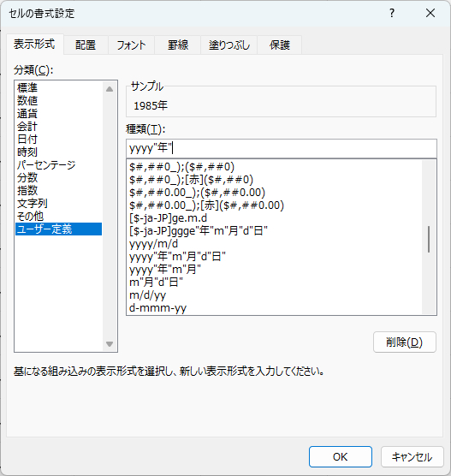
Task: Choose format [$-ja-JP]ggge"年"m"月"d"日"
Action: click(x=275, y=230)
